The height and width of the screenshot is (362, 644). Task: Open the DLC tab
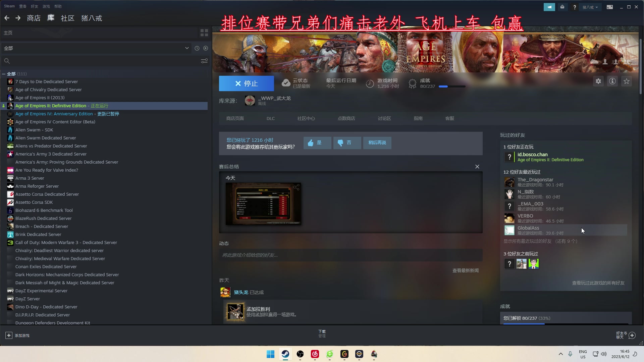270,118
